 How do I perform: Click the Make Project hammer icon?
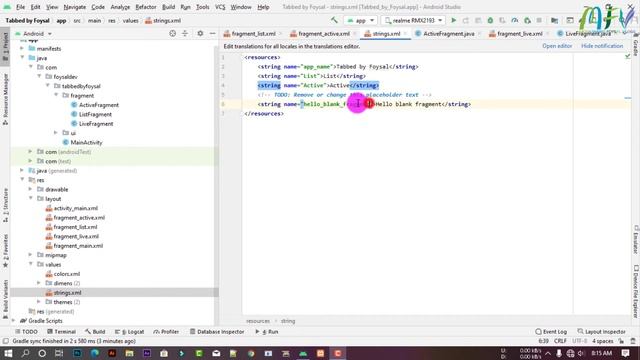(x=334, y=20)
